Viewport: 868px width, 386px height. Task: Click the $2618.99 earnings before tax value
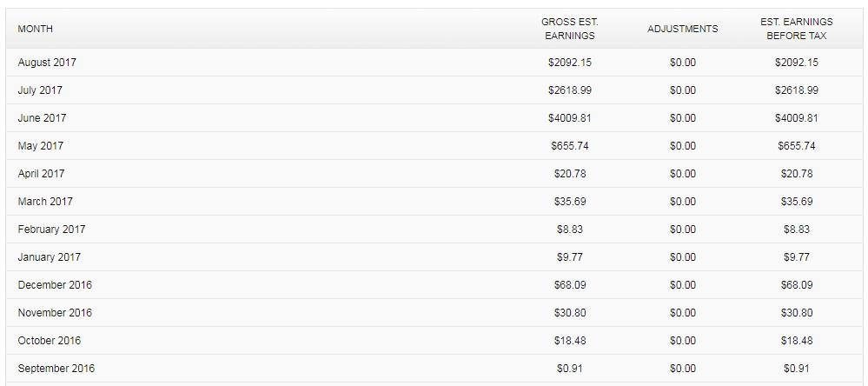tap(796, 90)
